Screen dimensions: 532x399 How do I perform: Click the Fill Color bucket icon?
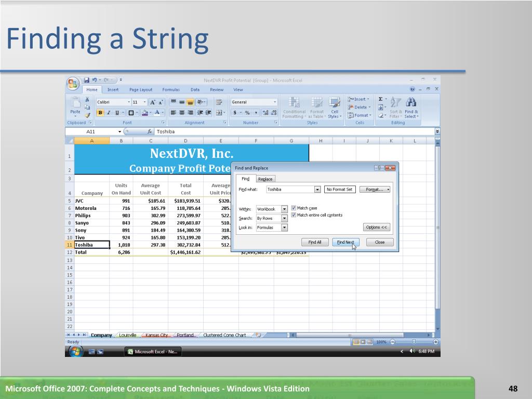(145, 113)
